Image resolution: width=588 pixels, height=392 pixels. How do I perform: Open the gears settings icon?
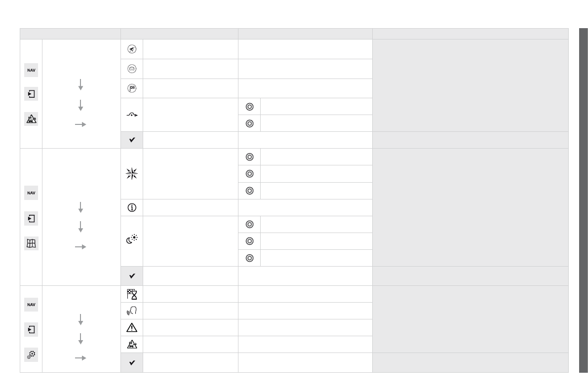(31, 354)
